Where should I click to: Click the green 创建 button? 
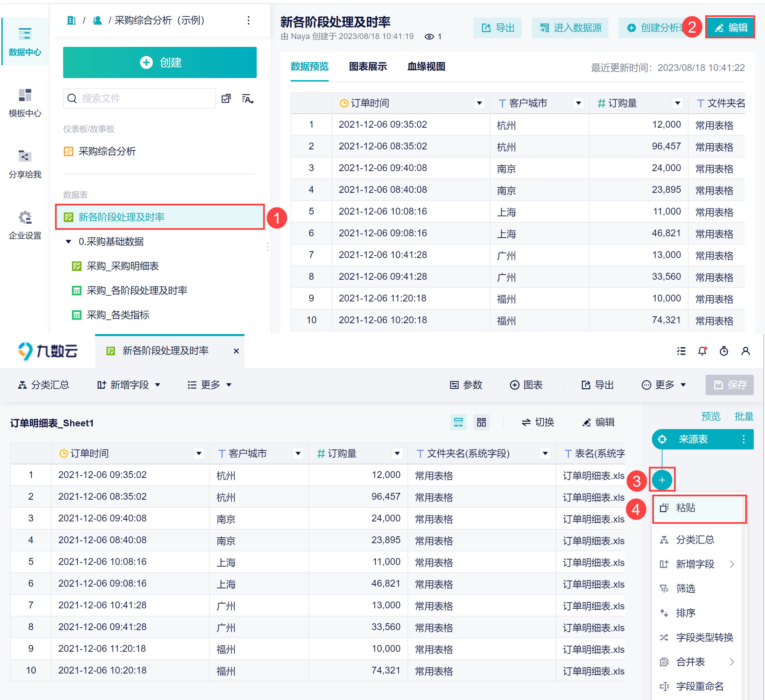point(160,62)
